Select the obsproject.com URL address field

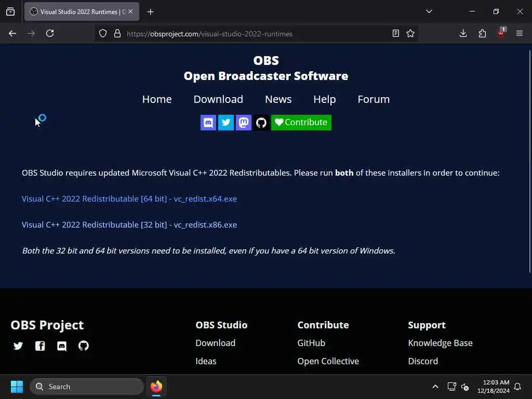tap(257, 34)
